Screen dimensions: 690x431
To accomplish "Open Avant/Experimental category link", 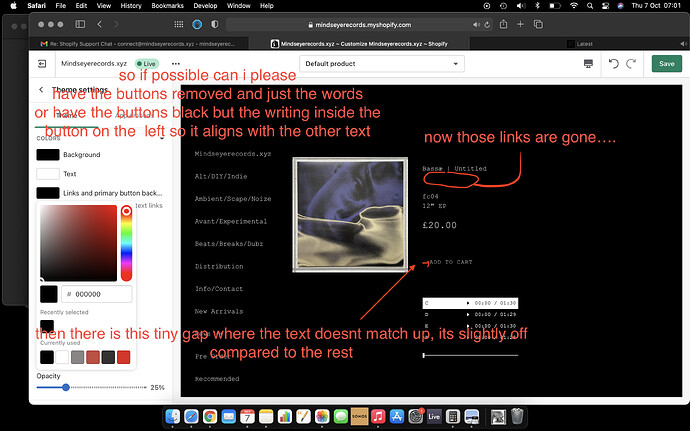I will 231,221.
